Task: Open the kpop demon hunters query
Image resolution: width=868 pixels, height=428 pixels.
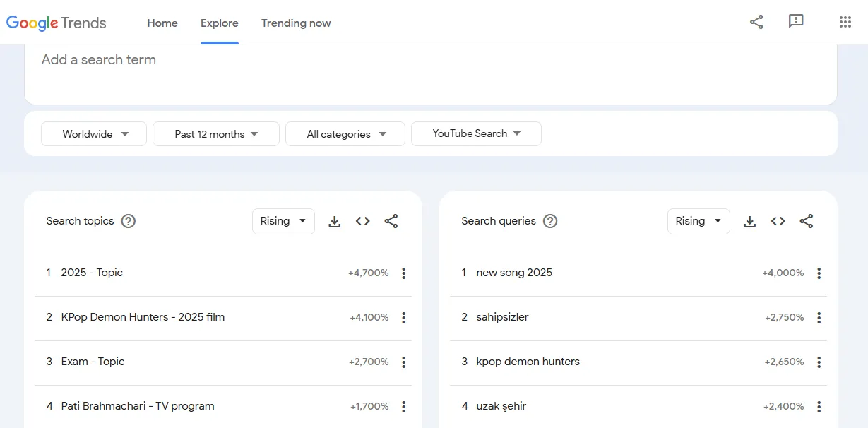Action: pyautogui.click(x=528, y=362)
